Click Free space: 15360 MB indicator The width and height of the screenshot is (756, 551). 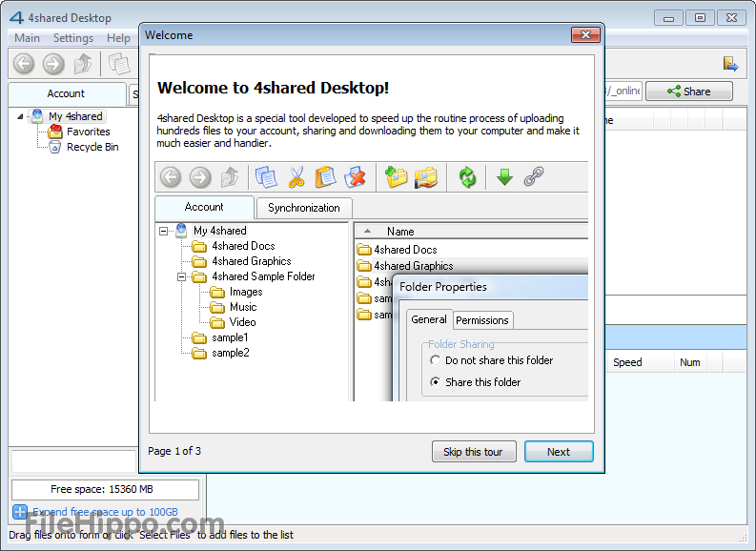pyautogui.click(x=105, y=489)
